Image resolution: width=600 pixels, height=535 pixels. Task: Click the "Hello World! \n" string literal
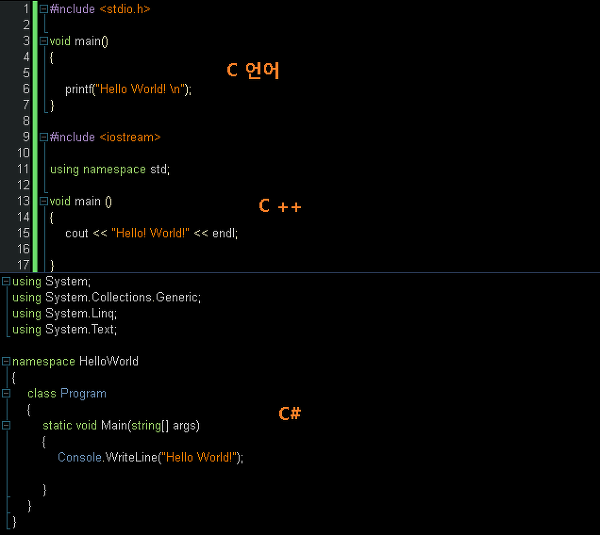click(140, 89)
